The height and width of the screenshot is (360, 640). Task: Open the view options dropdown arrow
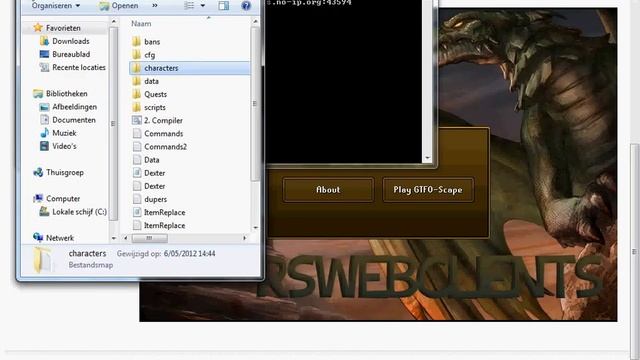tap(202, 6)
